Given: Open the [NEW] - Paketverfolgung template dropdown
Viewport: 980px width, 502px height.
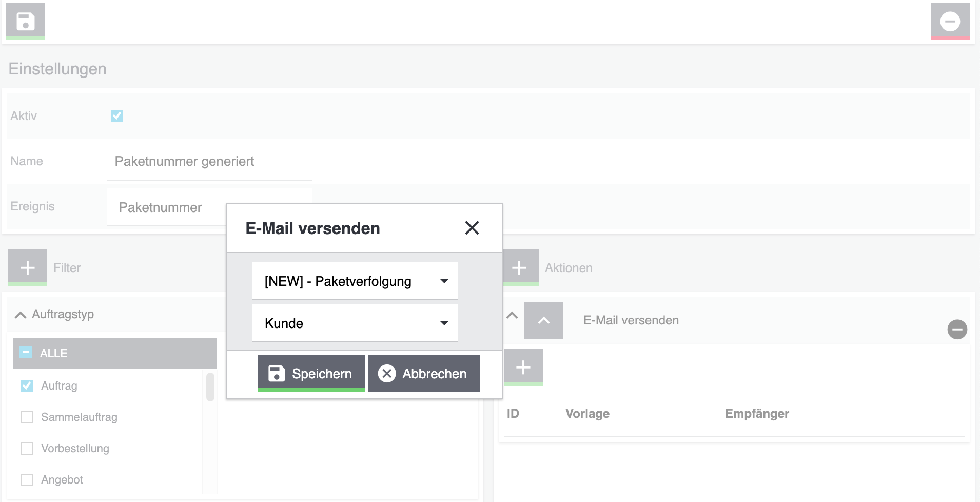Looking at the screenshot, I should pos(355,281).
